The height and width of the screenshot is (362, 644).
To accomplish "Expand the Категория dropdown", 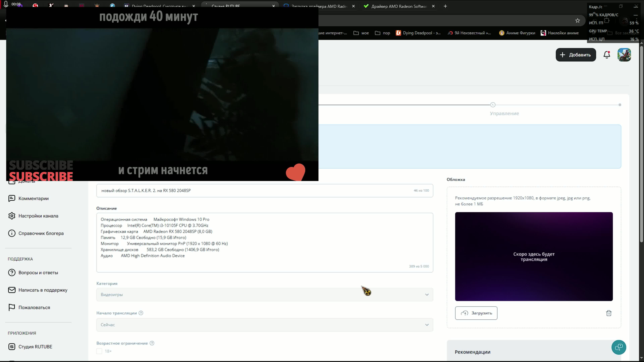I will (265, 295).
